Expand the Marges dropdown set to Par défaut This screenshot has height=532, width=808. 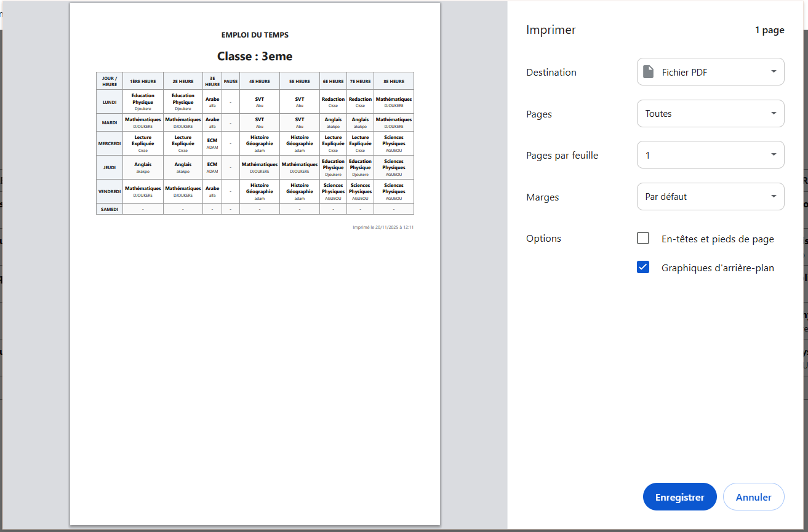click(x=710, y=197)
